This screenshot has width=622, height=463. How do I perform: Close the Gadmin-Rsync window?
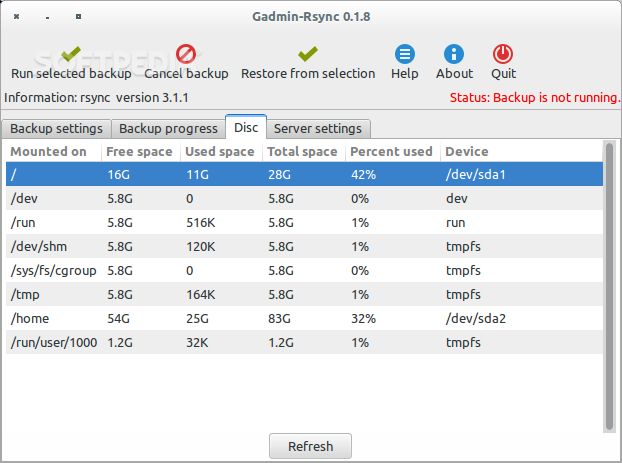coord(16,17)
